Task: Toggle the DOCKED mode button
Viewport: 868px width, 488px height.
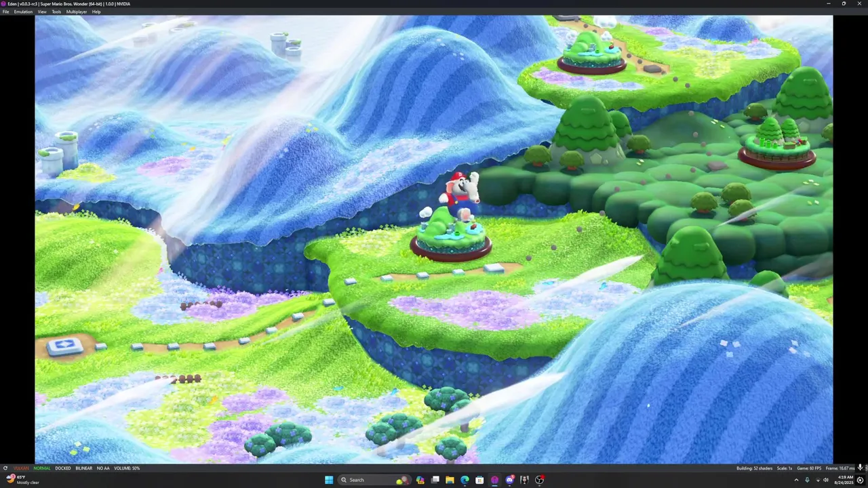Action: click(x=63, y=468)
